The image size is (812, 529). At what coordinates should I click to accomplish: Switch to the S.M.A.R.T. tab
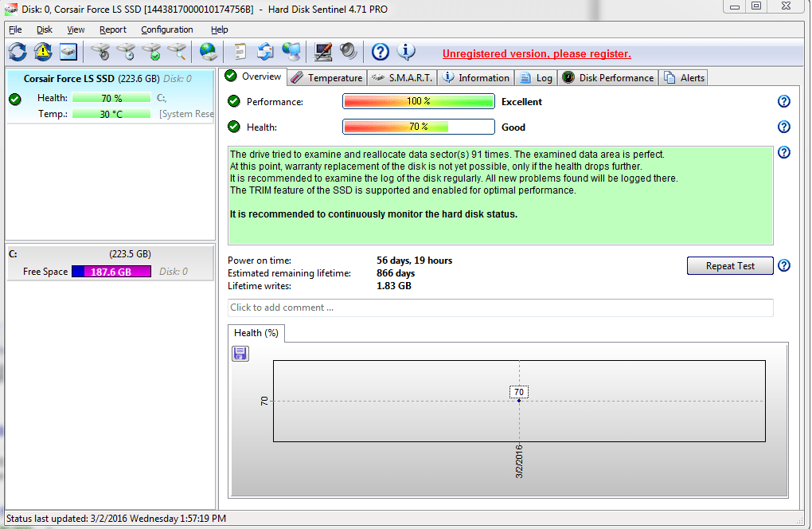402,78
